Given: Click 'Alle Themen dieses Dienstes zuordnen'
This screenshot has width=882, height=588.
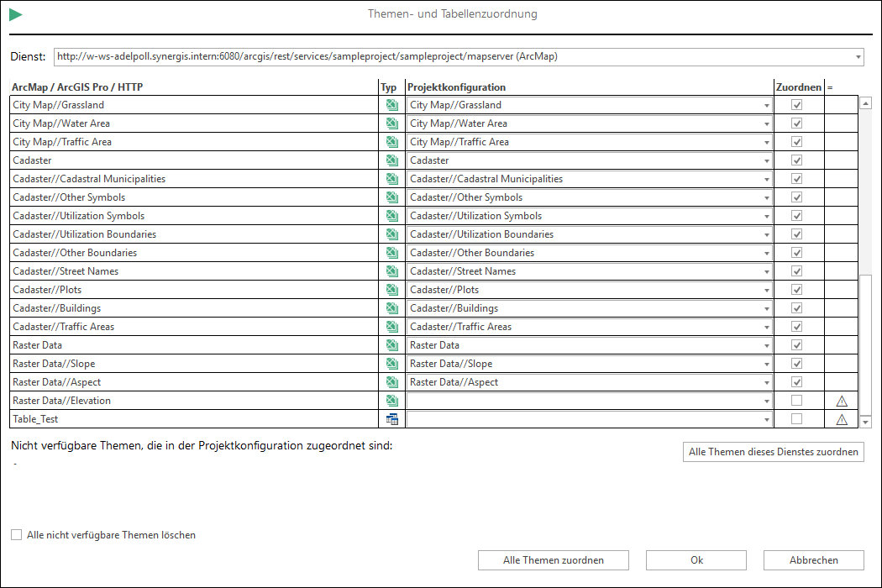Looking at the screenshot, I should (773, 451).
